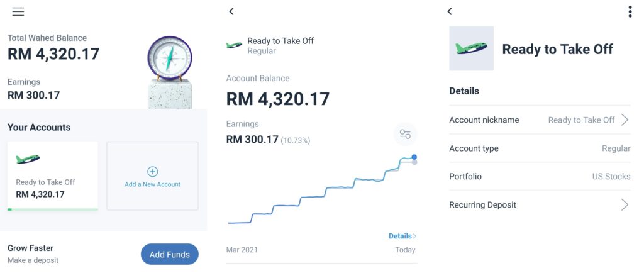This screenshot has width=644, height=273.
Task: Expand the Recurring Deposit chevron
Action: coord(625,205)
